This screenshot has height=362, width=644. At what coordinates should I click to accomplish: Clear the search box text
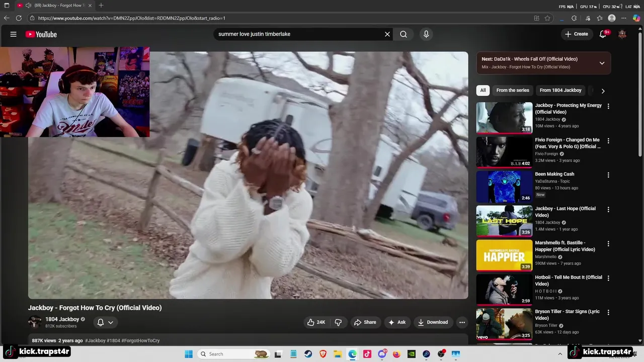click(x=387, y=34)
